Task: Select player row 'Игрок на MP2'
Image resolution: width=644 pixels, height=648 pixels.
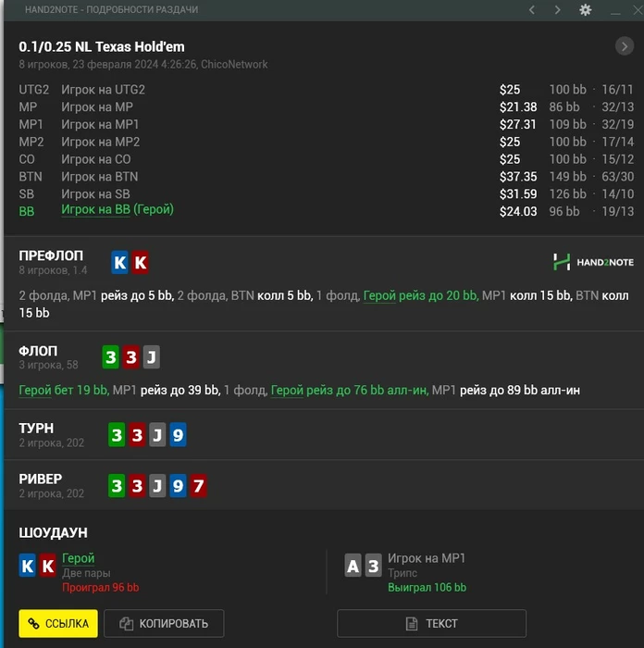Action: coord(326,142)
